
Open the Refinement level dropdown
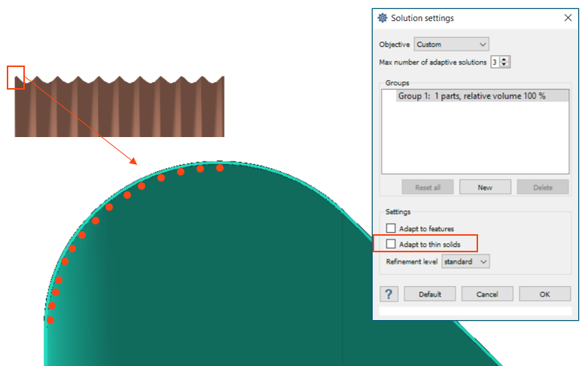465,261
